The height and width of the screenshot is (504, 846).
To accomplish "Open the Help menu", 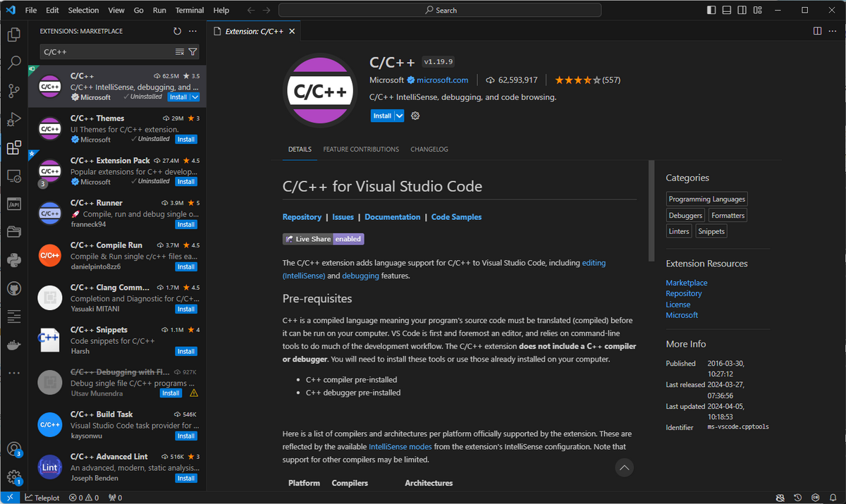I will [221, 10].
